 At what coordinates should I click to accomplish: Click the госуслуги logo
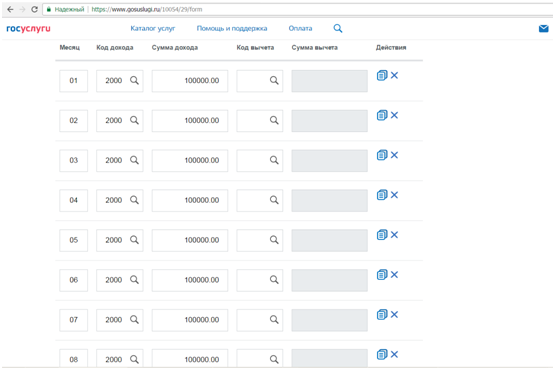(28, 29)
